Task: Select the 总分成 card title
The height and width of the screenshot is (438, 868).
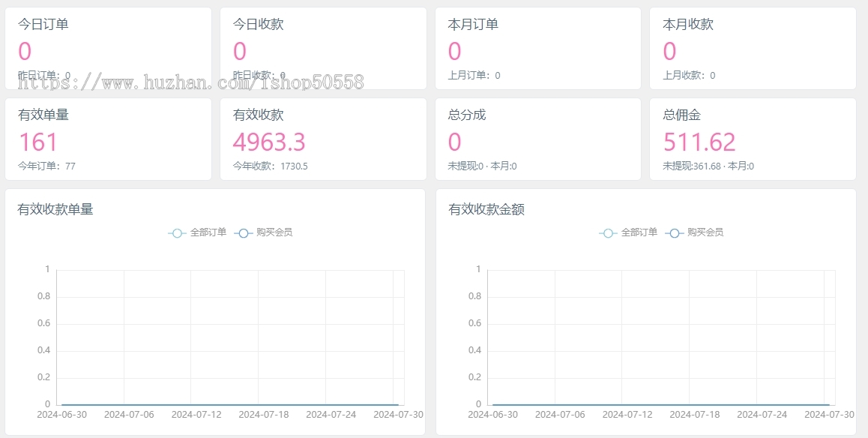Action: tap(467, 115)
